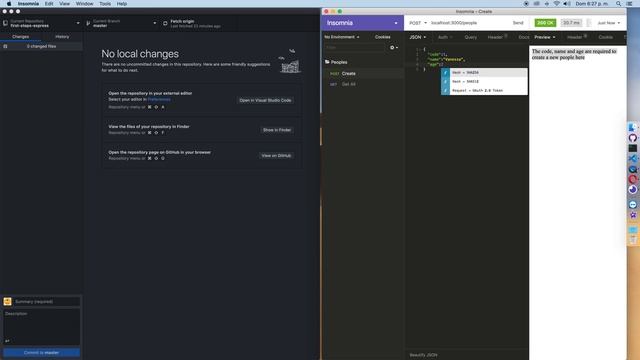Expand Current Branch master dropdown
Image resolution: width=640 pixels, height=360 pixels.
pos(121,23)
